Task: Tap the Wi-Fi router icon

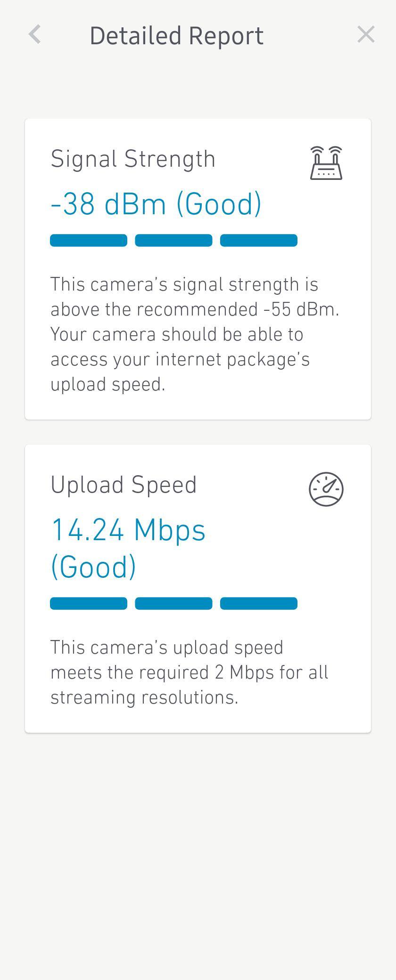Action: tap(326, 163)
